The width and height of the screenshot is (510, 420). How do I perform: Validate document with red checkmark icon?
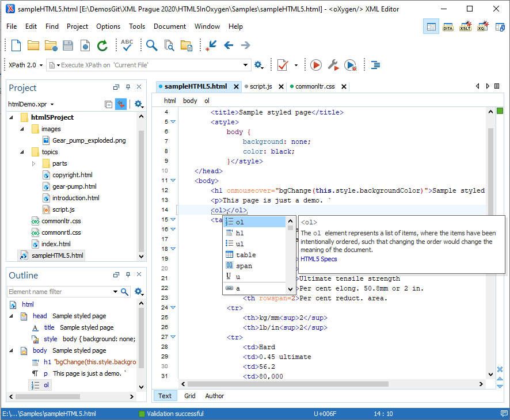283,65
